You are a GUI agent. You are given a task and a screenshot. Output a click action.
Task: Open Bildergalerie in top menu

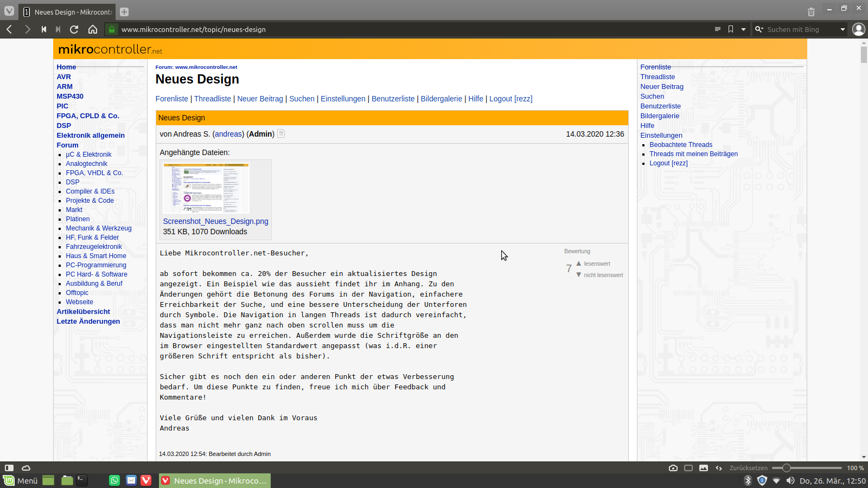point(442,99)
